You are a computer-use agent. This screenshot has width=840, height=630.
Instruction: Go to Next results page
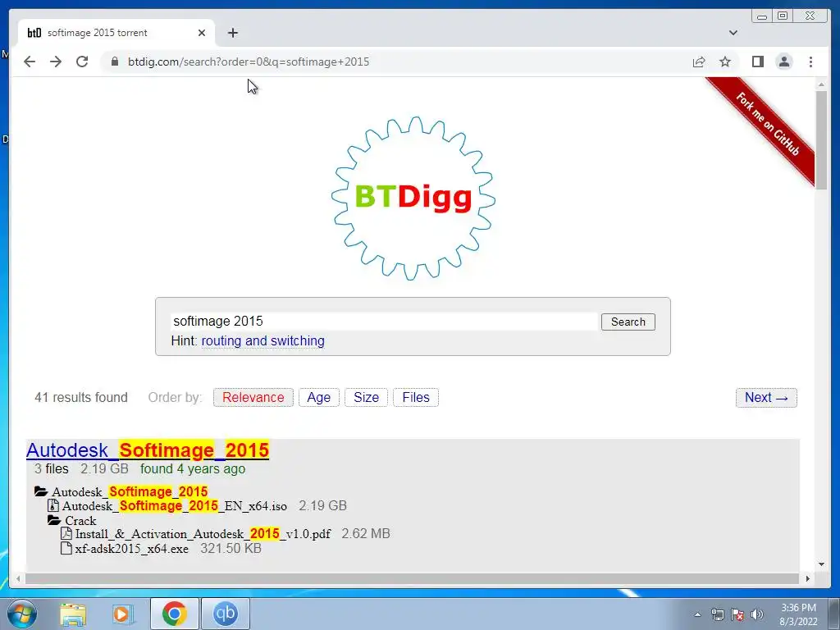point(766,398)
